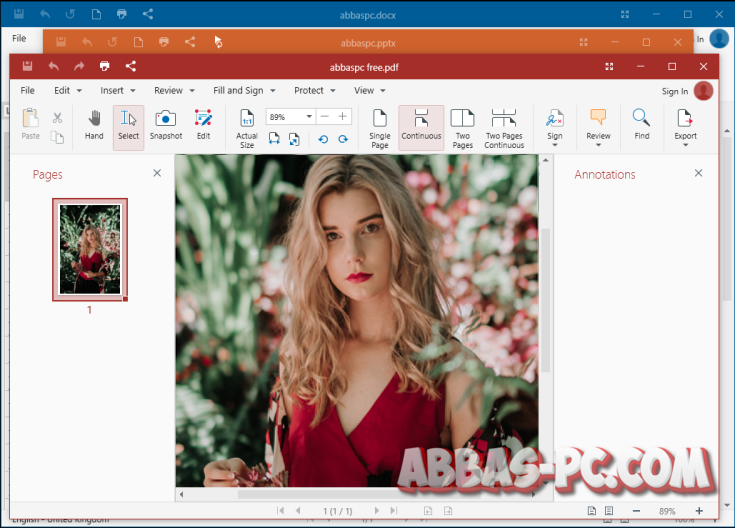The width and height of the screenshot is (735, 528).
Task: Click the page number field 1 (1 / 1)
Action: (338, 511)
